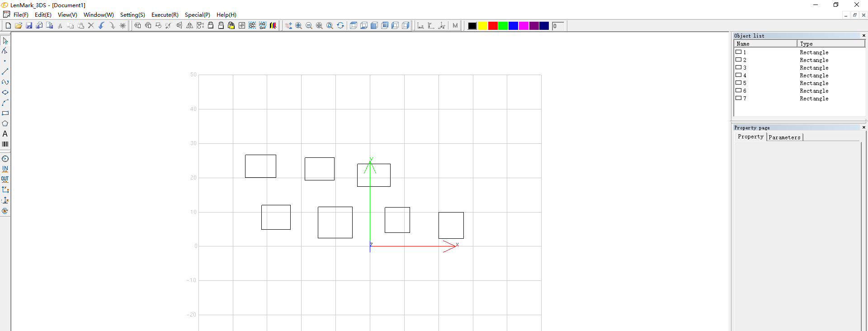
Task: Select the polygon drawing tool
Action: [x=5, y=123]
